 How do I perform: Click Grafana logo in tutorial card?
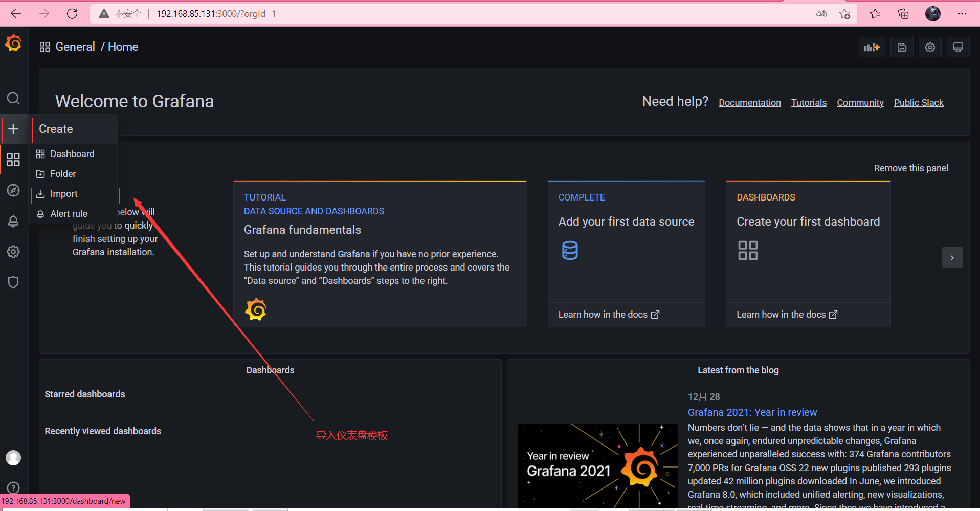(x=256, y=309)
